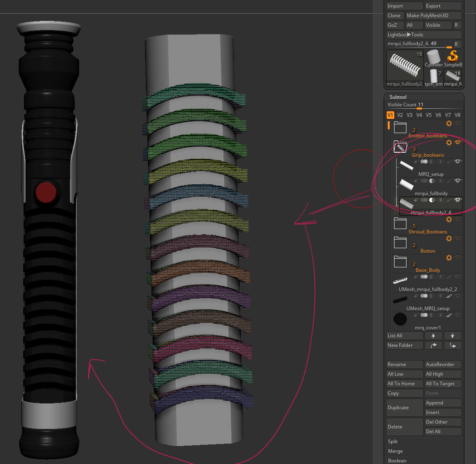Switch to visibility set V8

tap(458, 115)
